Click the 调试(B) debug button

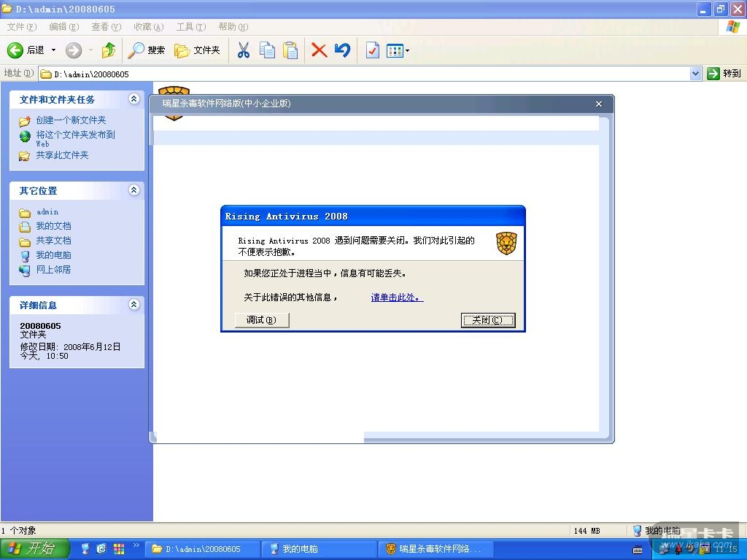tap(262, 320)
